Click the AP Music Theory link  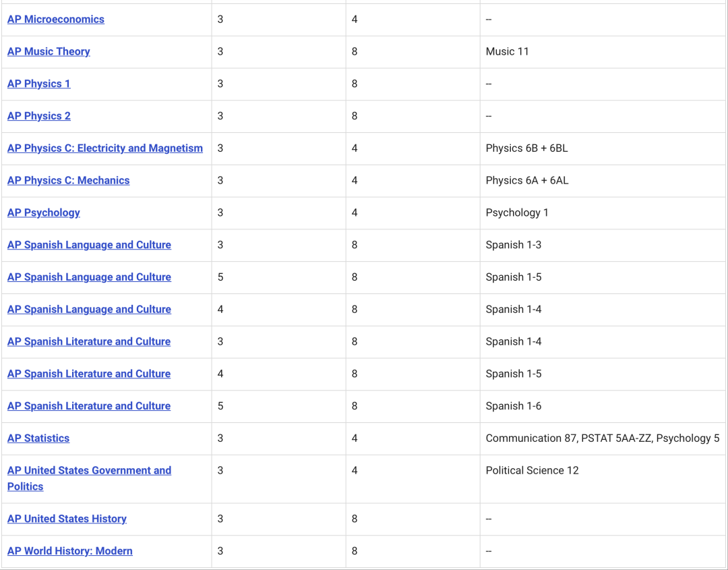pyautogui.click(x=49, y=52)
